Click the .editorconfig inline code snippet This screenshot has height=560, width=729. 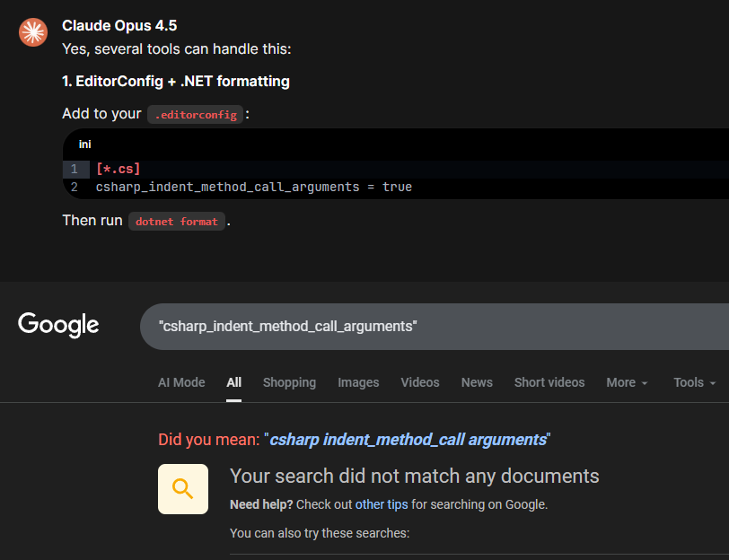click(x=196, y=115)
